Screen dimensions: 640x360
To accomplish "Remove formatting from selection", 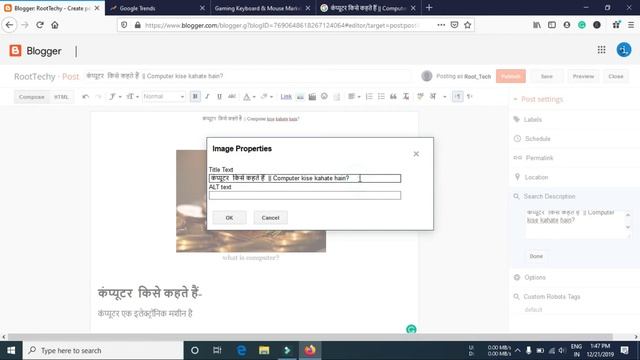I will (x=406, y=97).
